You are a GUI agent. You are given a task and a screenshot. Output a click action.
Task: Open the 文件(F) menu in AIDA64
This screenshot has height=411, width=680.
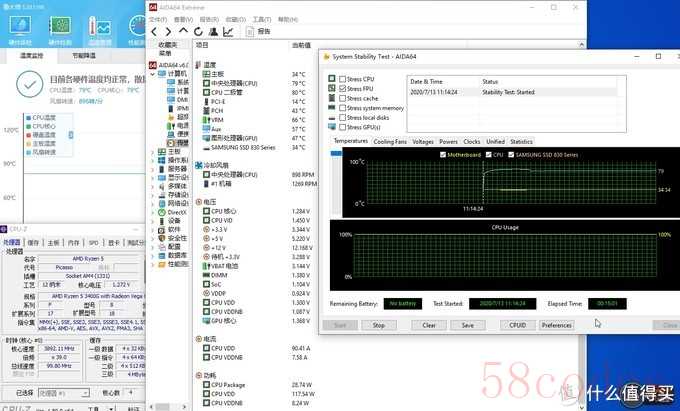point(158,20)
